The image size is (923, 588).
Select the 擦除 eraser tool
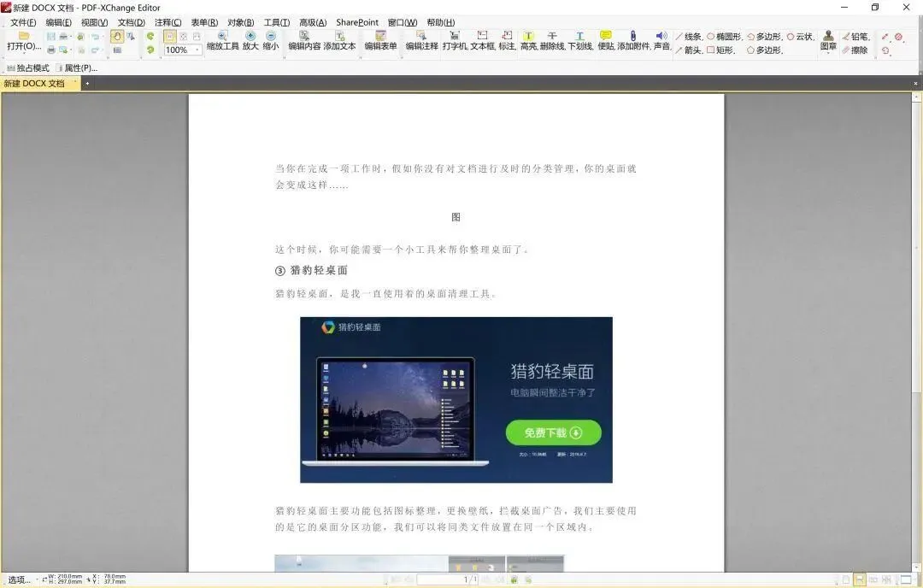pos(855,50)
